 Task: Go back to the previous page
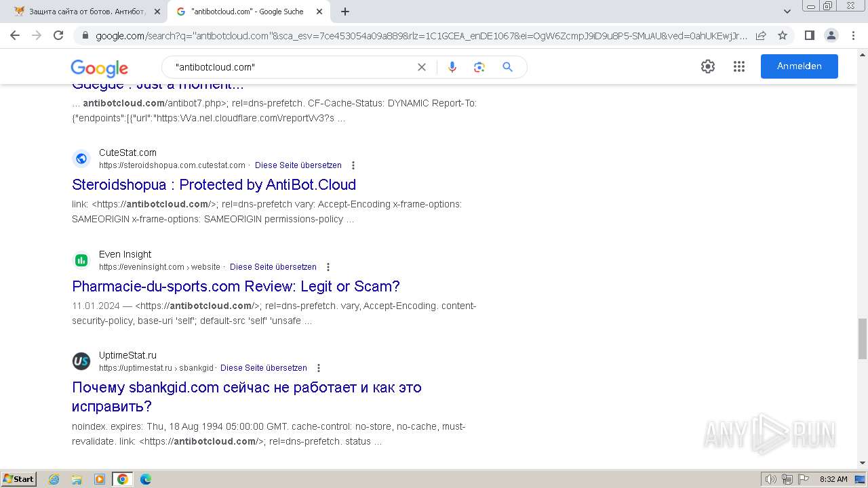click(x=15, y=35)
